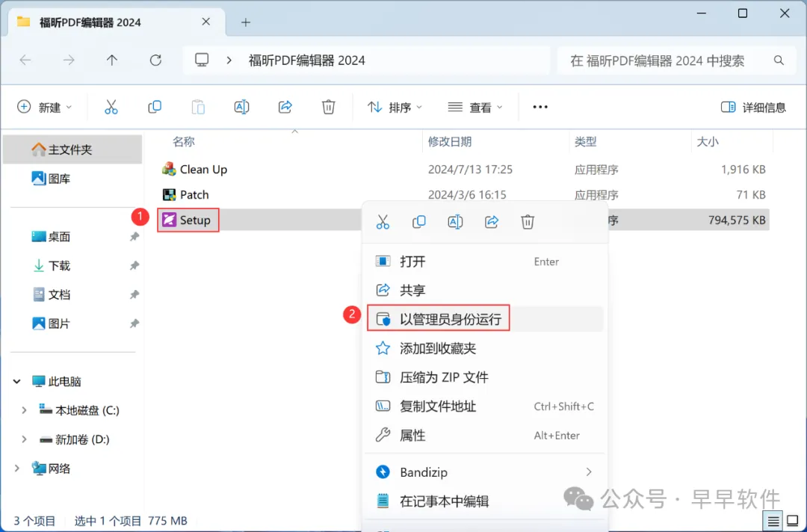Unpin 桌面 via its pin icon

click(x=134, y=237)
